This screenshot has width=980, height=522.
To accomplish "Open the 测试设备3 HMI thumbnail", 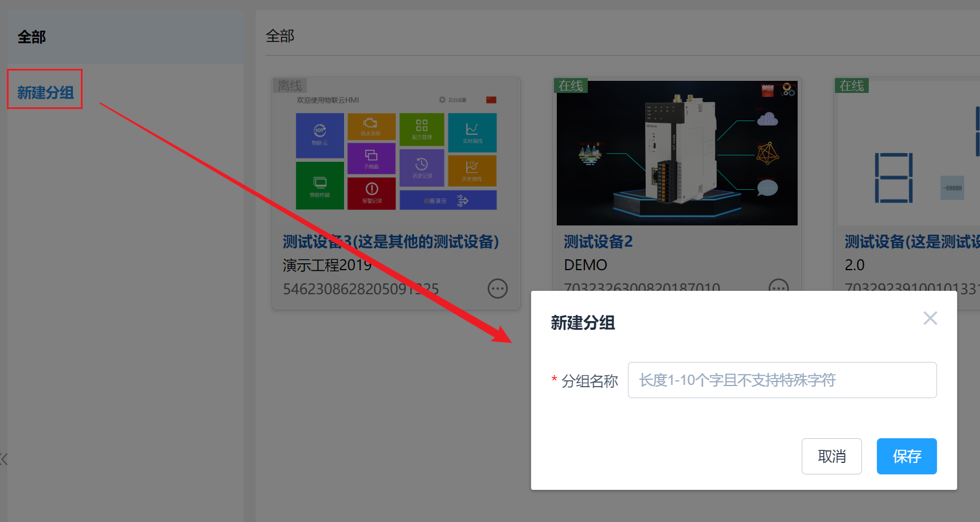I will point(396,153).
